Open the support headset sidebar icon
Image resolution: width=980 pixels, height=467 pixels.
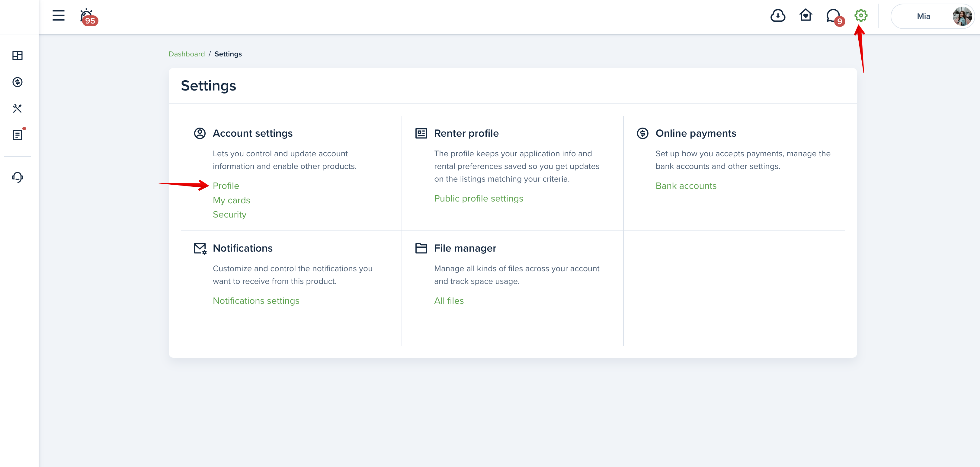tap(18, 177)
